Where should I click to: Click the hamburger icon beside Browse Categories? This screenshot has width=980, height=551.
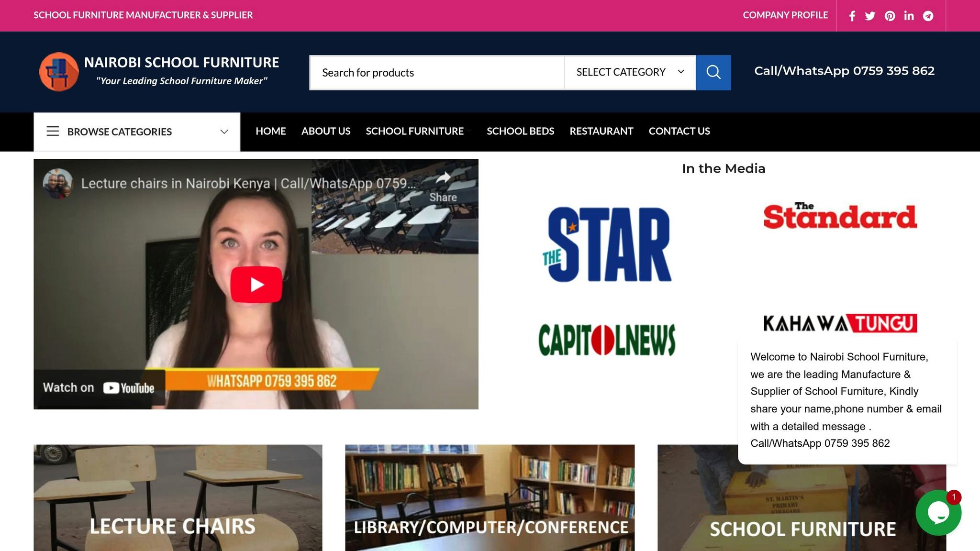53,131
